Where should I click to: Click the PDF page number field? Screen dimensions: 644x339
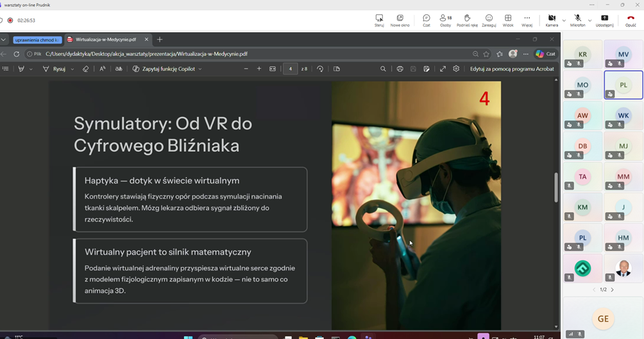291,69
